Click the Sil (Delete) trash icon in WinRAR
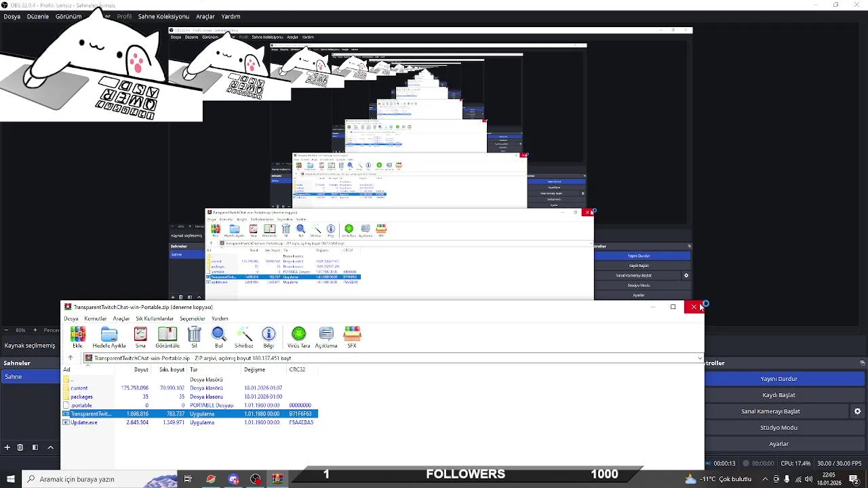 click(x=195, y=337)
